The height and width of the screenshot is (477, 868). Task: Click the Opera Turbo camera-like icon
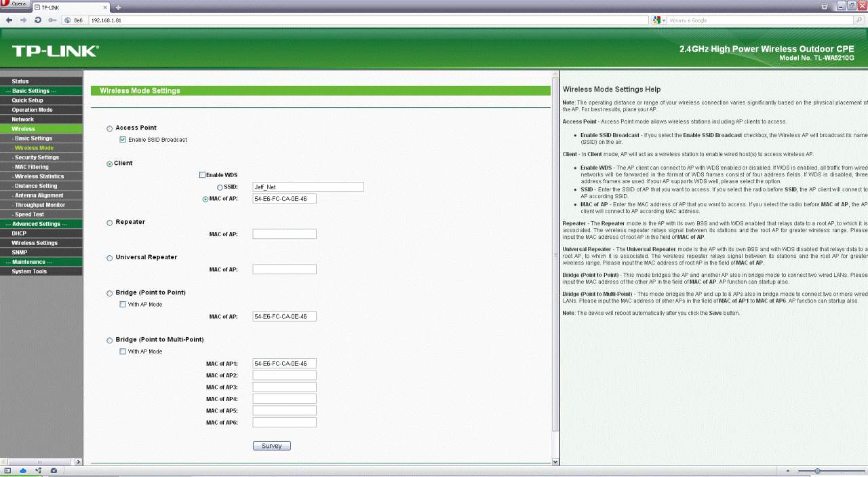coord(54,470)
